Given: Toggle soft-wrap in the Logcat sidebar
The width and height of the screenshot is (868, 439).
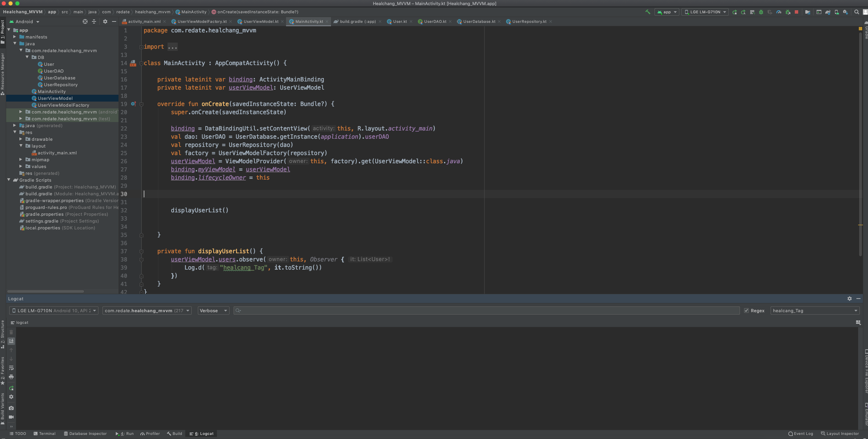Looking at the screenshot, I should [11, 368].
